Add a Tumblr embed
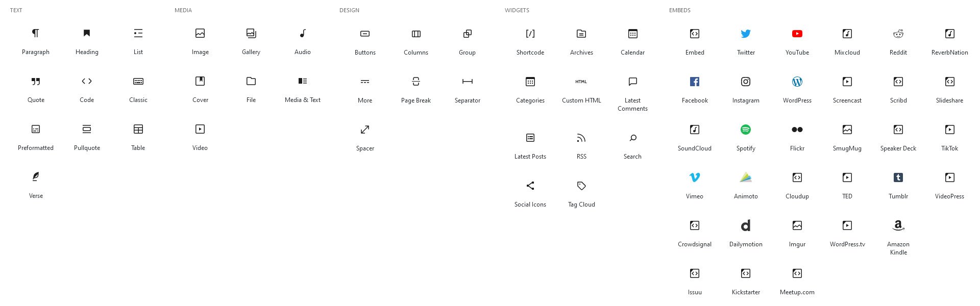 (898, 186)
